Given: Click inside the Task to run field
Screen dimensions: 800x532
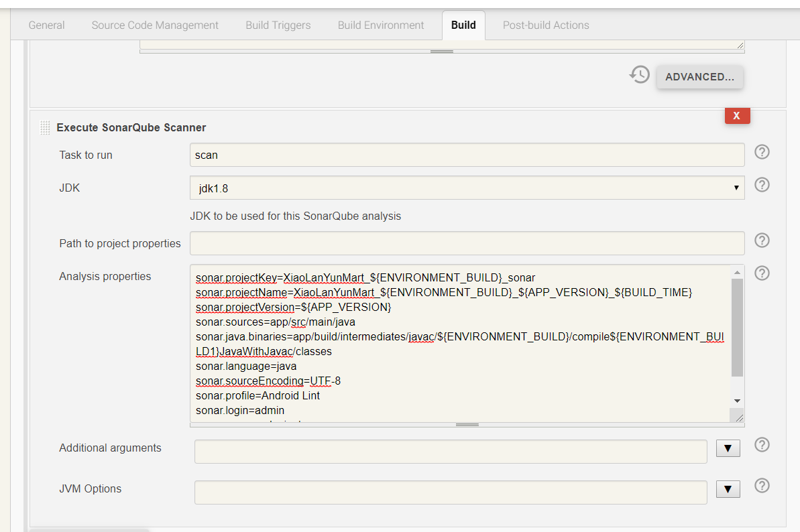Looking at the screenshot, I should pyautogui.click(x=467, y=155).
